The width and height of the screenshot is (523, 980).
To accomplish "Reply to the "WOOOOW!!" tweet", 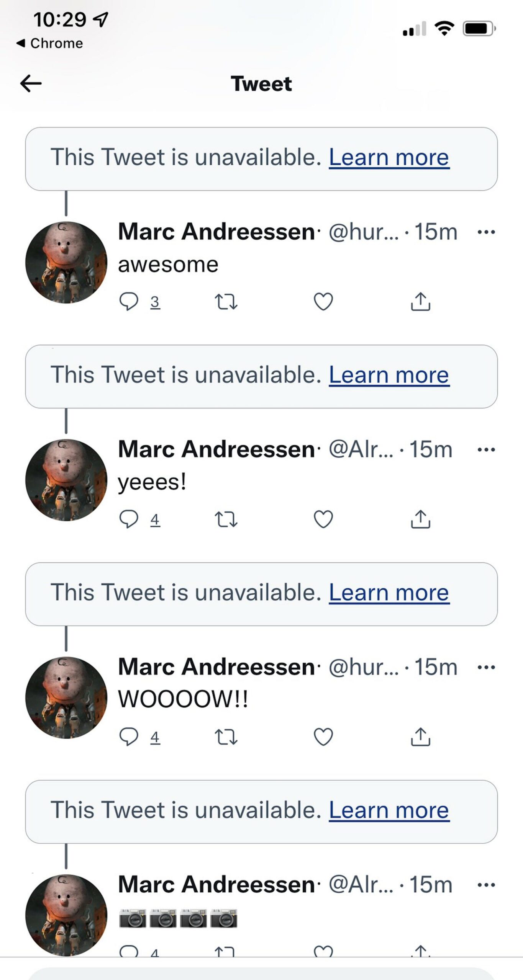I will pos(129,737).
